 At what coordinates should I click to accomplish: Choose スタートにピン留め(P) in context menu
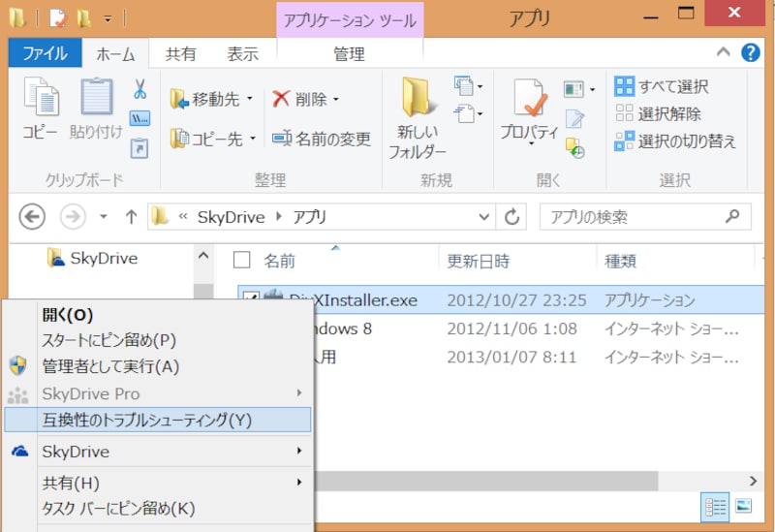(158, 340)
